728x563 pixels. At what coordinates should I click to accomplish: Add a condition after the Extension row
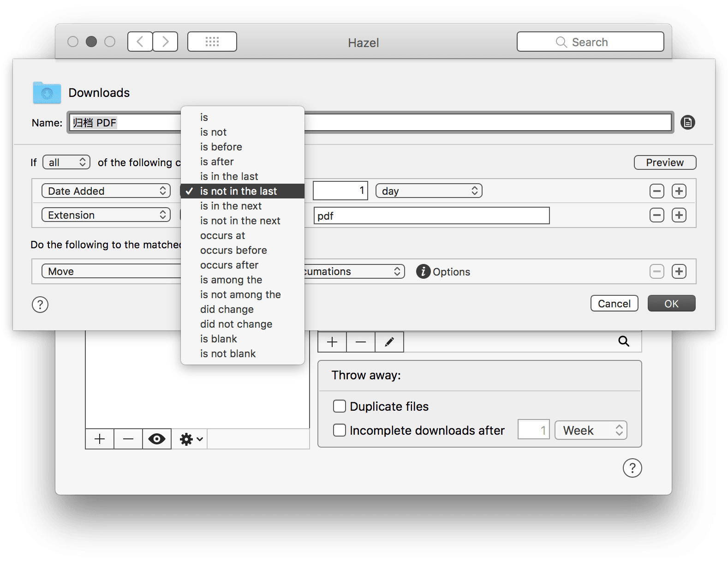(x=679, y=215)
